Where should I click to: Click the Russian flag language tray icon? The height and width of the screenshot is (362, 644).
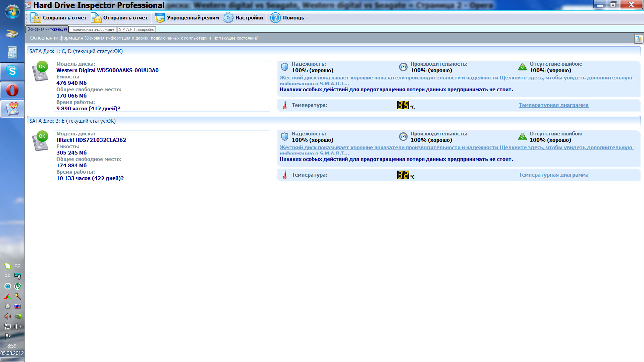click(18, 306)
